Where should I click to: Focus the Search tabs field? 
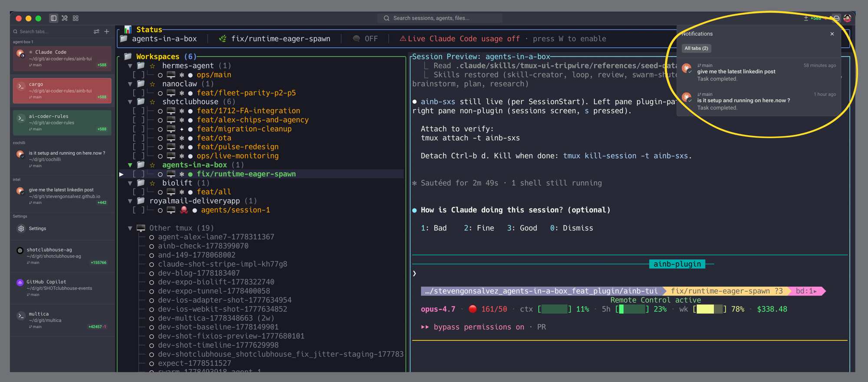52,32
